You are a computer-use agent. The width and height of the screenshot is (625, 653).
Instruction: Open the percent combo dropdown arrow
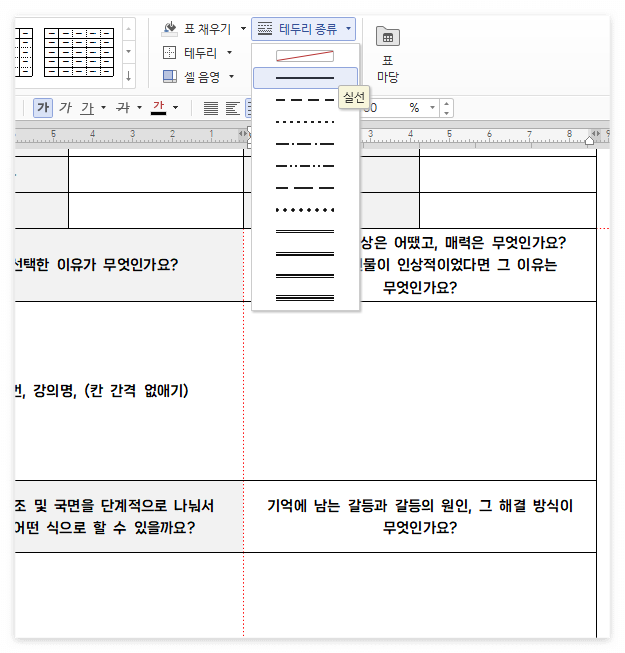point(433,108)
